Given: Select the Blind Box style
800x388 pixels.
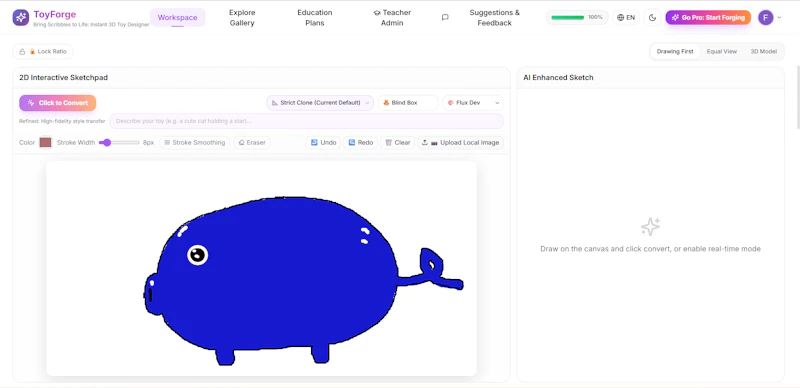Looking at the screenshot, I should point(408,103).
